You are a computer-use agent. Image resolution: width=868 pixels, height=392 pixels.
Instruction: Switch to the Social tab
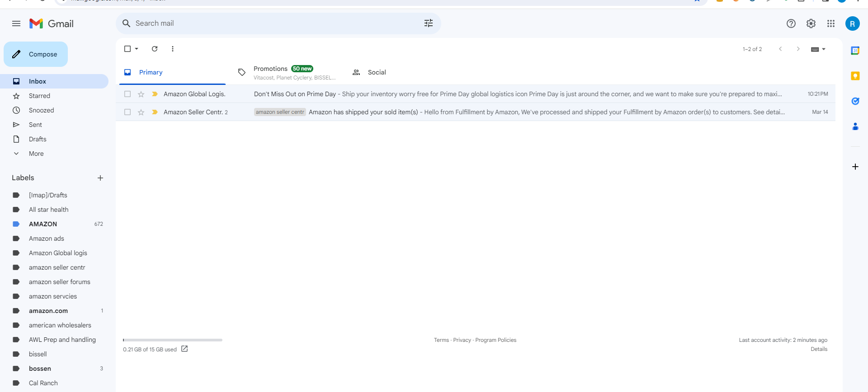point(401,72)
